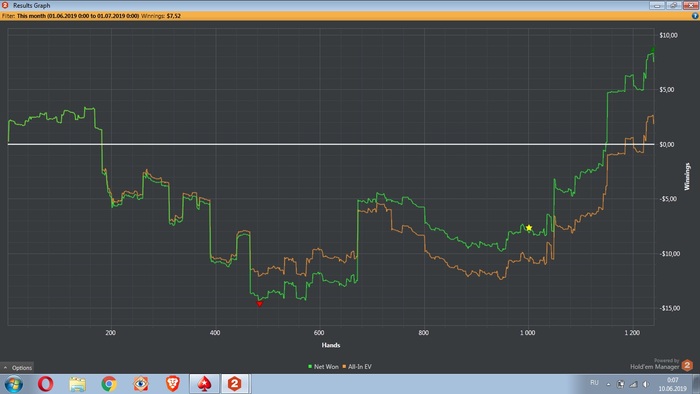Open PokerStars from the taskbar
Screen dimensions: 700x394
point(204,383)
